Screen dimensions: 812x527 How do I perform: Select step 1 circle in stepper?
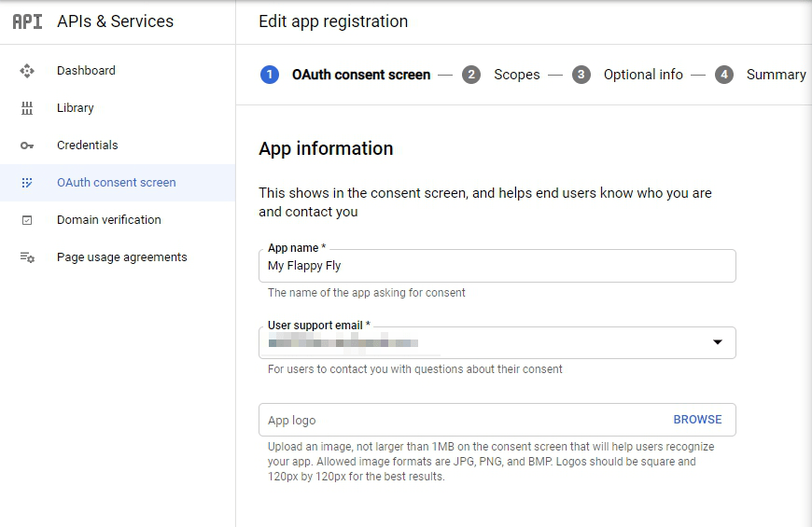(270, 75)
